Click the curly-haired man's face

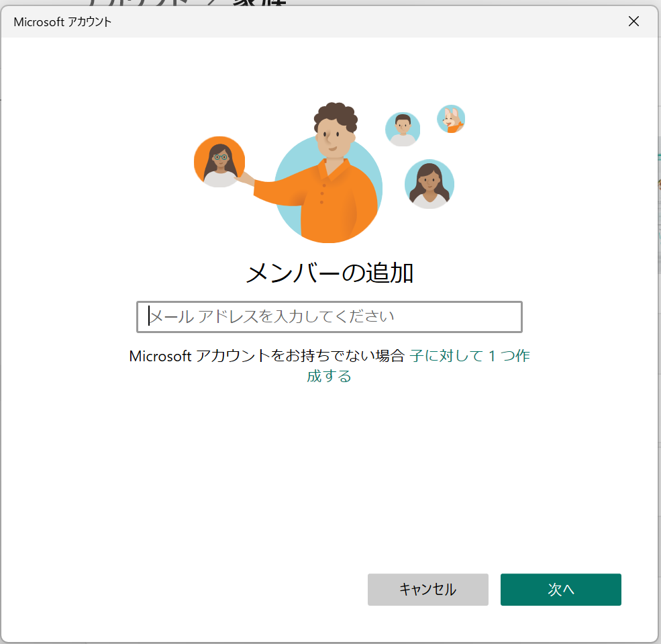click(333, 138)
